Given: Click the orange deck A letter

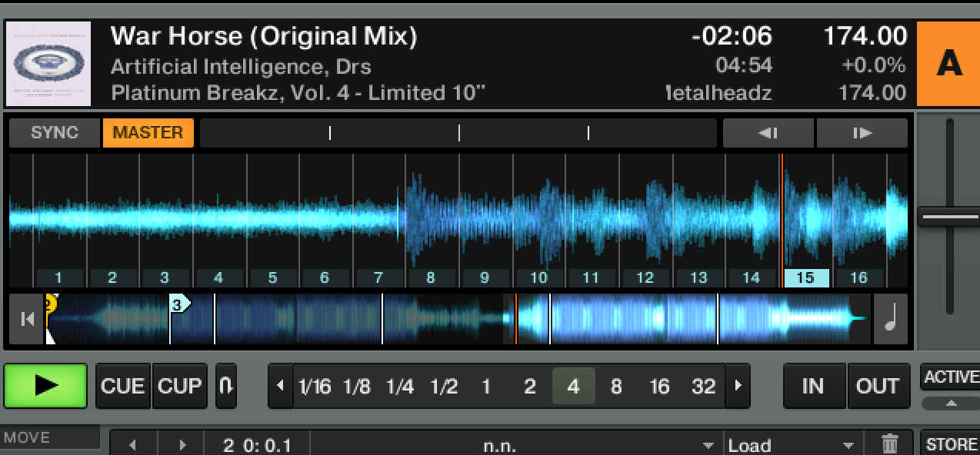Looking at the screenshot, I should click(948, 64).
